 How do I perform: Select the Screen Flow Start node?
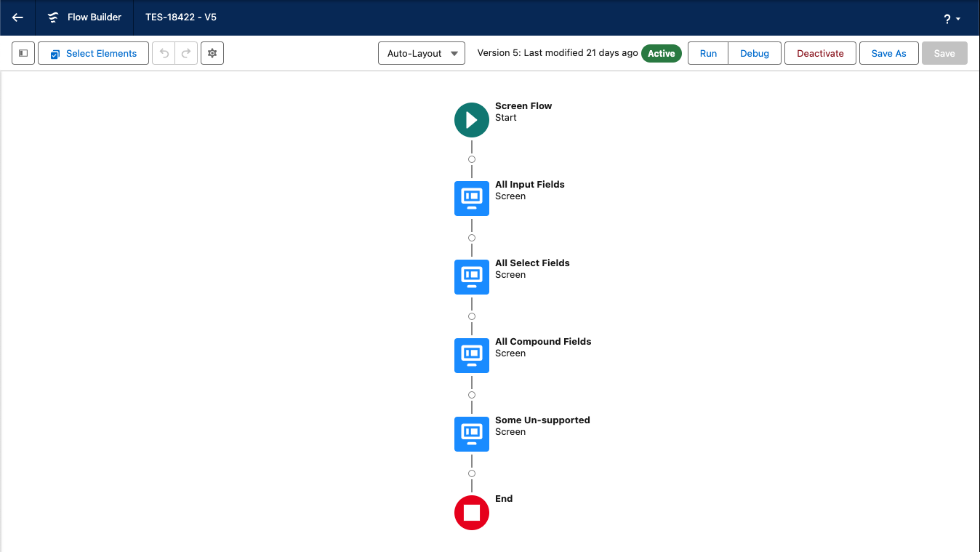pyautogui.click(x=472, y=120)
